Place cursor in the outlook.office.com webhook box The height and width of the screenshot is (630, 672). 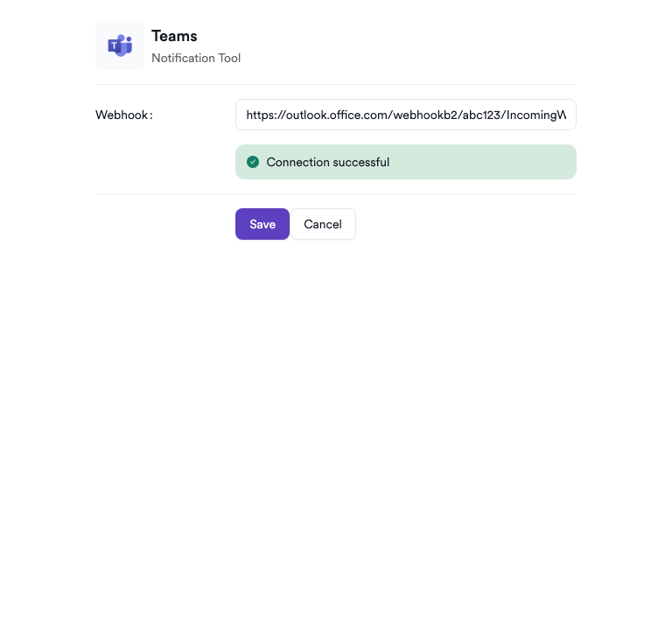pos(405,115)
